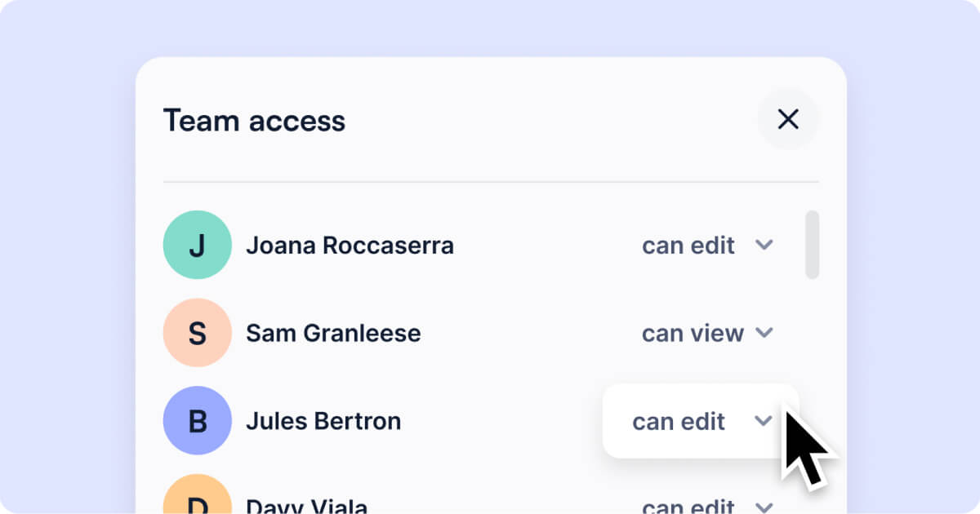Image resolution: width=980 pixels, height=514 pixels.
Task: Select the Davy Viala name
Action: tap(306, 505)
